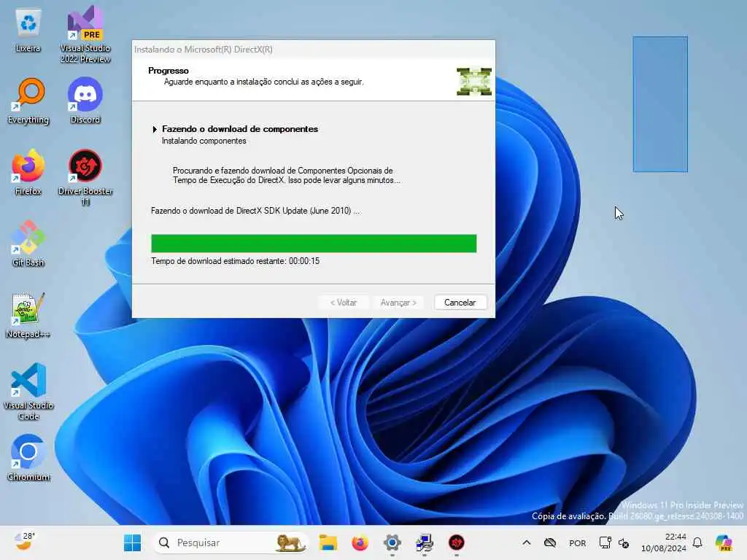Click the green download progress bar
Image resolution: width=747 pixels, height=560 pixels.
click(x=314, y=244)
